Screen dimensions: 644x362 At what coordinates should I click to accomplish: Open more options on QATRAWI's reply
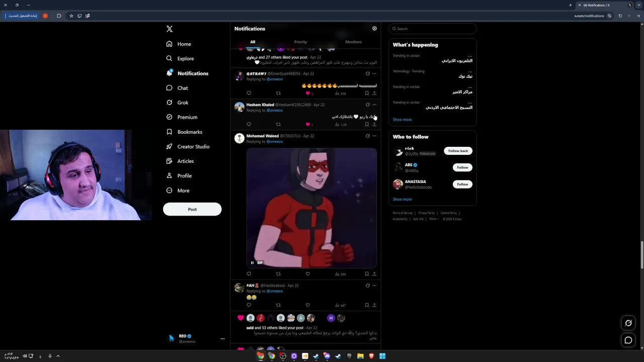[x=374, y=73]
